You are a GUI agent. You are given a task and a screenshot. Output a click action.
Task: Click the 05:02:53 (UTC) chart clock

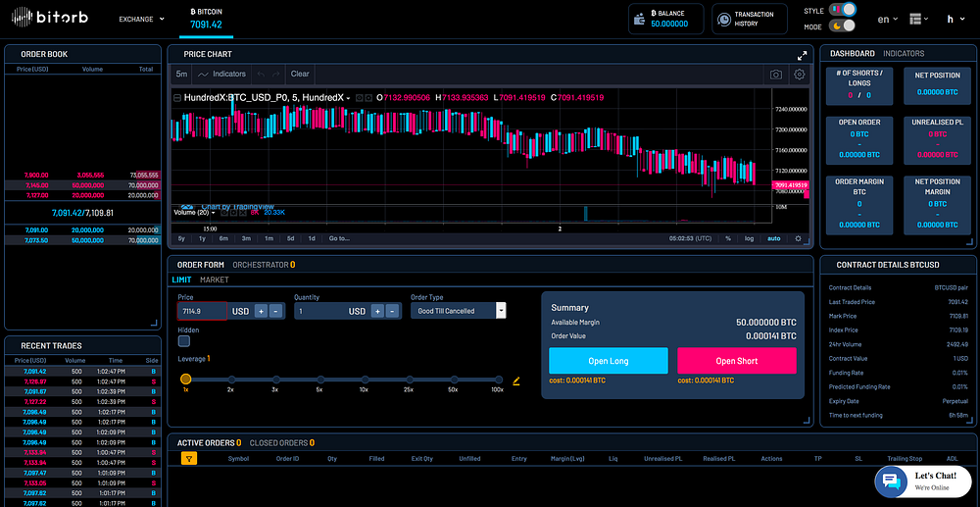coord(690,238)
